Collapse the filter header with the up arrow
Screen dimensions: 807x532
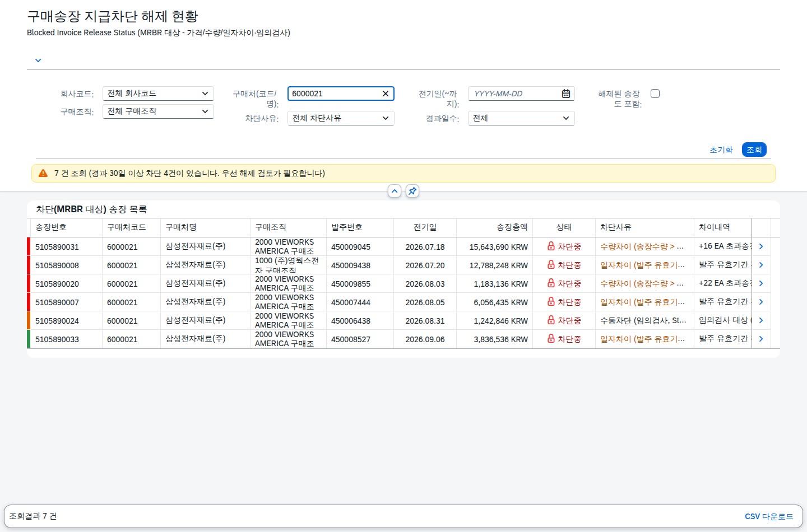click(395, 191)
